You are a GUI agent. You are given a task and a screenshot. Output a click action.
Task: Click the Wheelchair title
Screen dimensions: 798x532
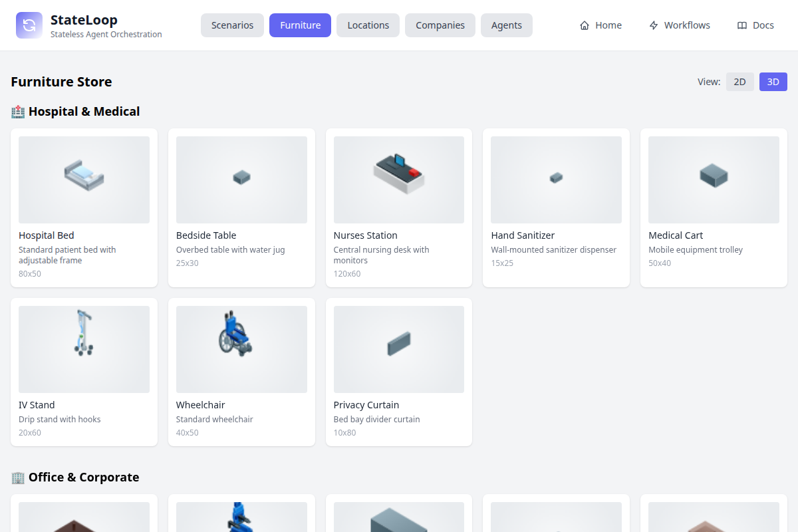coord(201,405)
